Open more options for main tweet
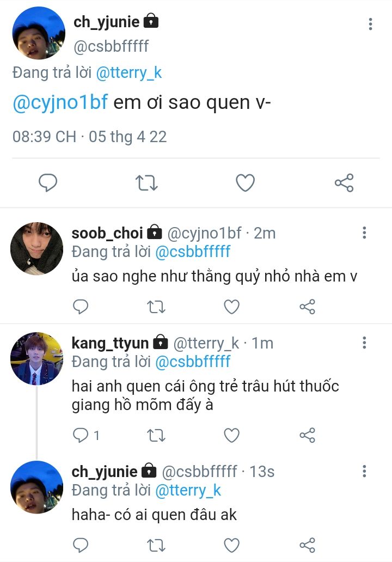Viewport: 392px width, 562px height. click(370, 24)
